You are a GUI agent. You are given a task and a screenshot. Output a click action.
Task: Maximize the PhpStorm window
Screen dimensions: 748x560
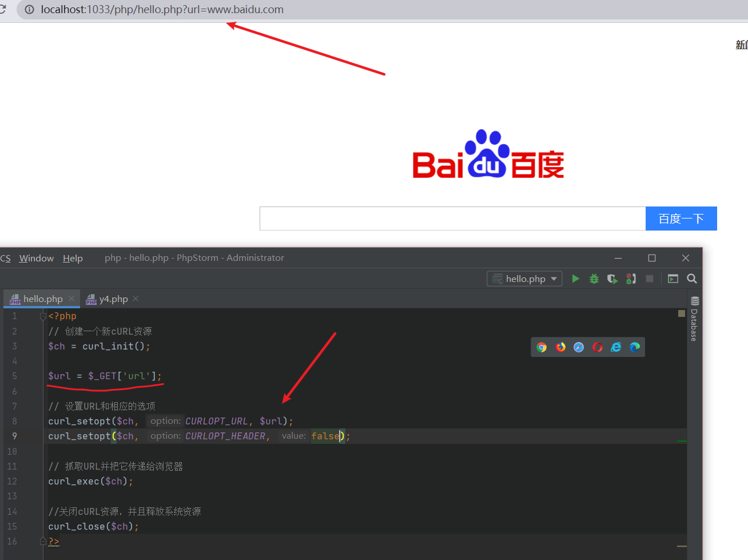(652, 258)
